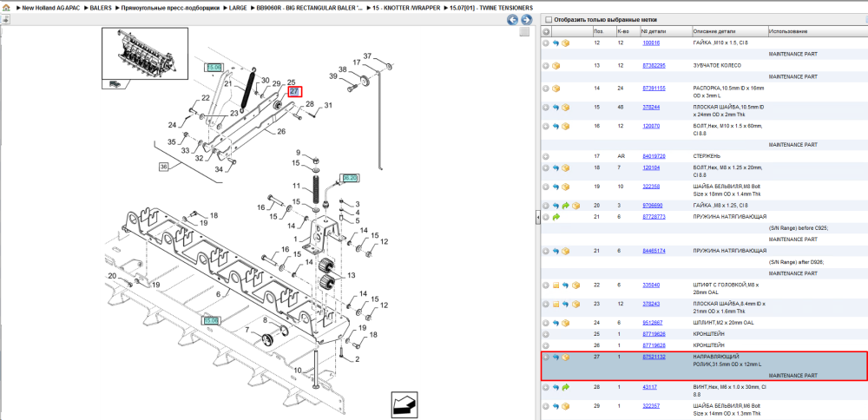The image size is (868, 420).
Task: Click plus icon on position 13 row
Action: 546,66
